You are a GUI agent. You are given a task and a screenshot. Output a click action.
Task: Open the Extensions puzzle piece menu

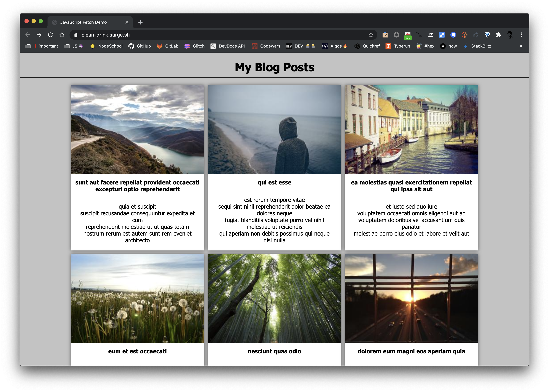coord(499,35)
